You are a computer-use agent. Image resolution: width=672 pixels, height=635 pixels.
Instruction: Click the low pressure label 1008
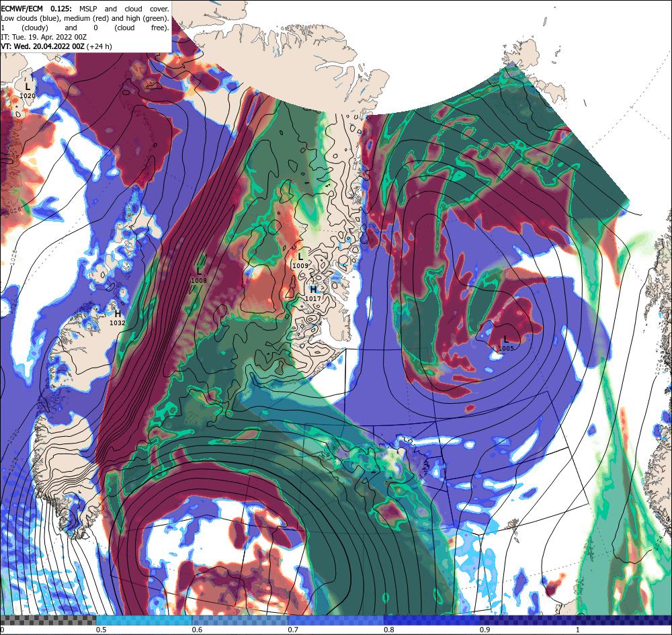pyautogui.click(x=199, y=276)
